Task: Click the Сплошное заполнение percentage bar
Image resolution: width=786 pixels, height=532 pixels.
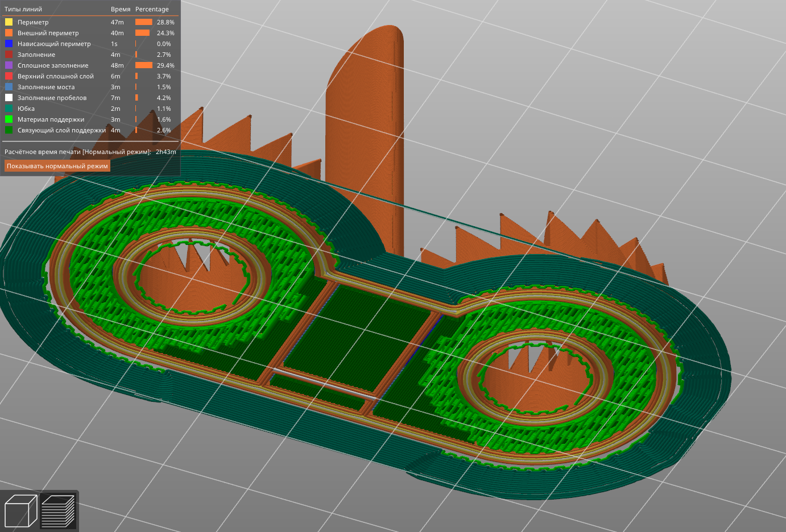Action: point(144,65)
